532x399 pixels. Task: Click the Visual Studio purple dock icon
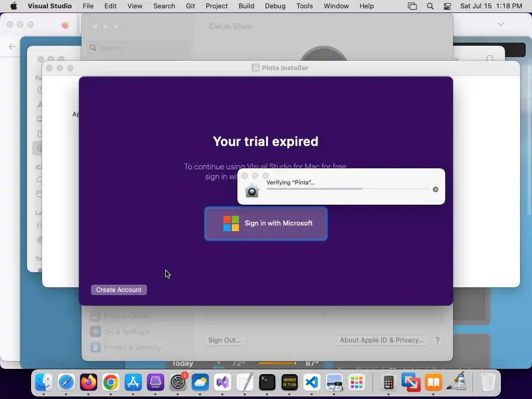(222, 382)
